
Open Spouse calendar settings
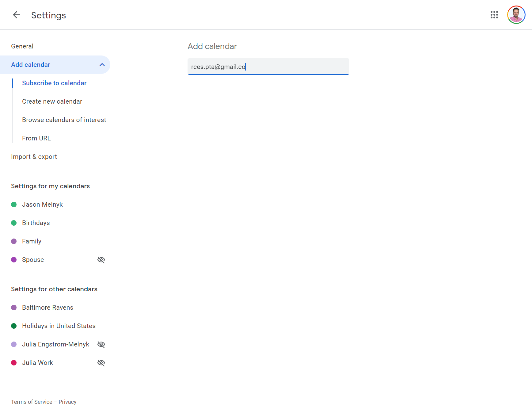(33, 260)
